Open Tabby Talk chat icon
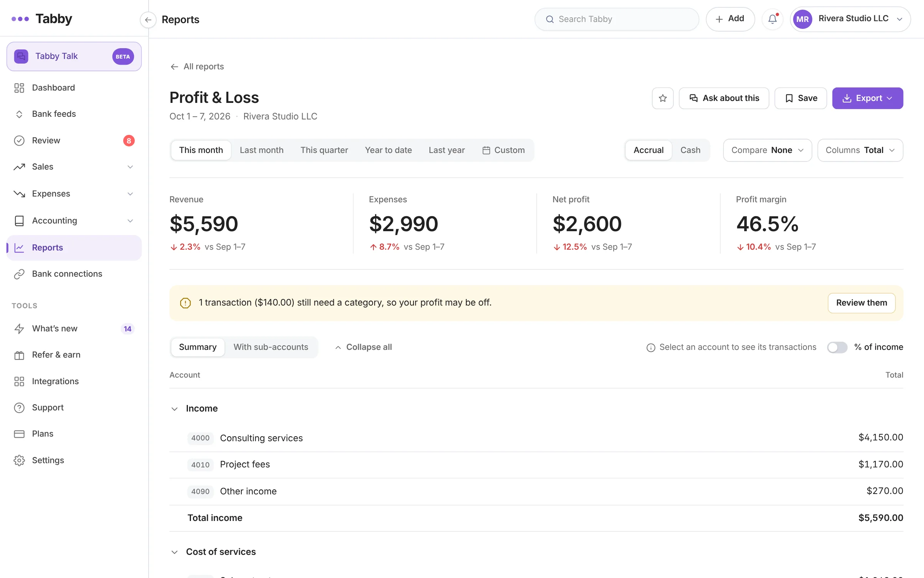The height and width of the screenshot is (578, 924). 21,56
